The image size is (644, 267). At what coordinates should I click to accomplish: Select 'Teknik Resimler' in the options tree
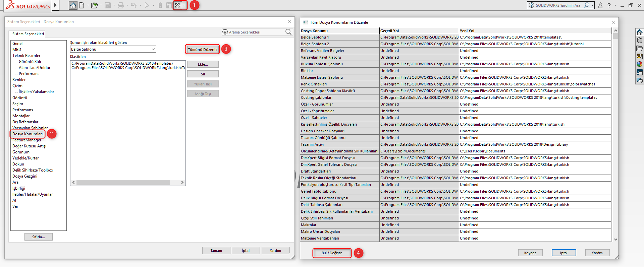[x=26, y=56]
